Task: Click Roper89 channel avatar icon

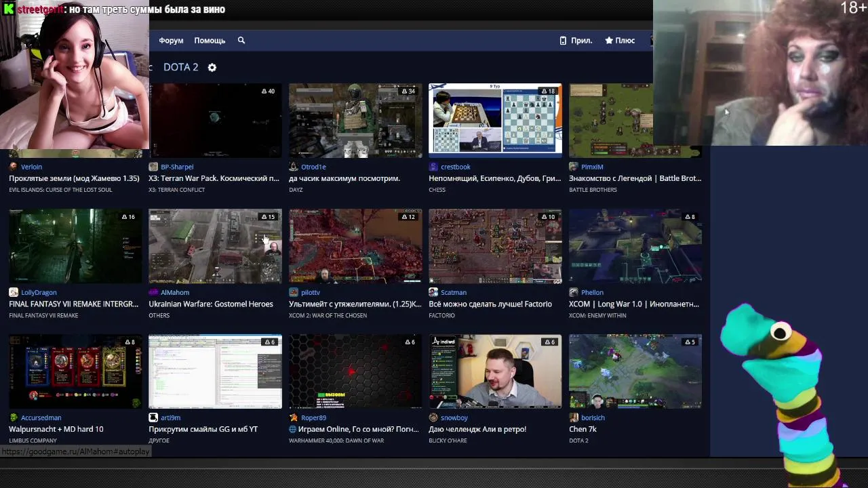Action: [294, 418]
